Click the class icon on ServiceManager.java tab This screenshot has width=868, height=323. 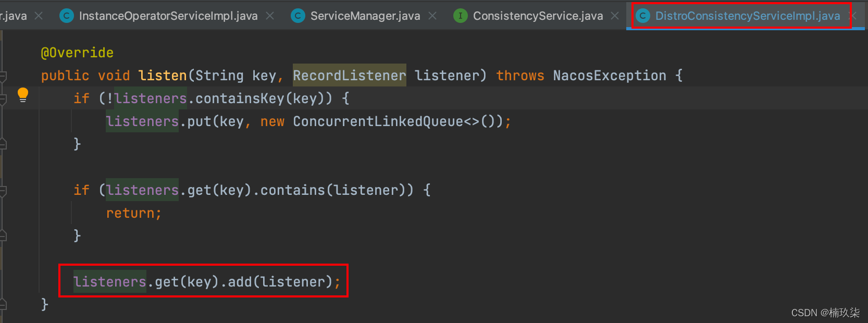pyautogui.click(x=297, y=16)
